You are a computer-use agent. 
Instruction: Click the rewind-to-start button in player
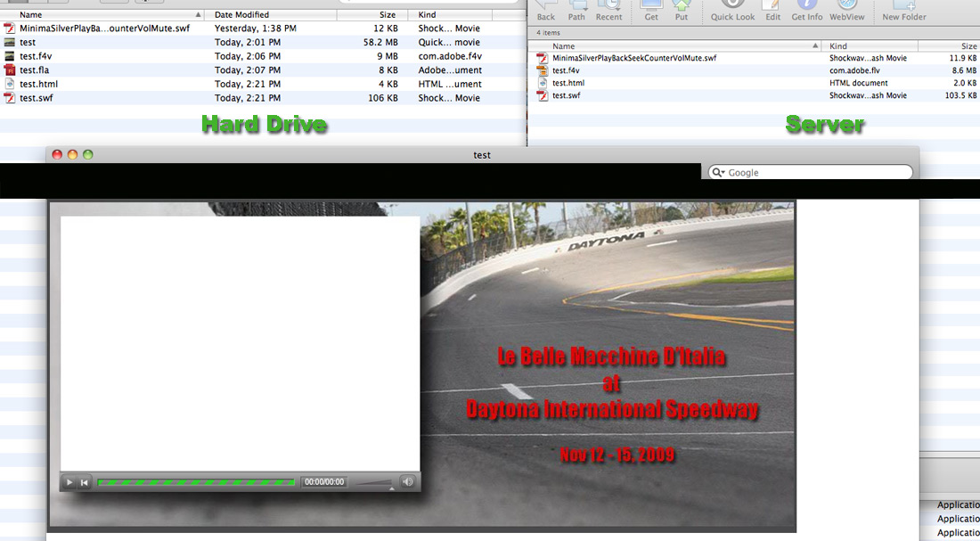click(x=85, y=482)
